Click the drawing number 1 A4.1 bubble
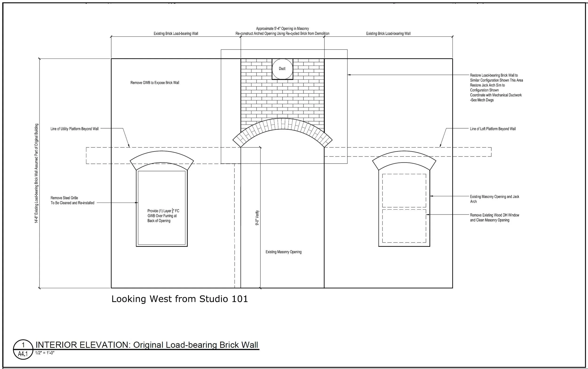588x369 pixels. click(x=23, y=349)
